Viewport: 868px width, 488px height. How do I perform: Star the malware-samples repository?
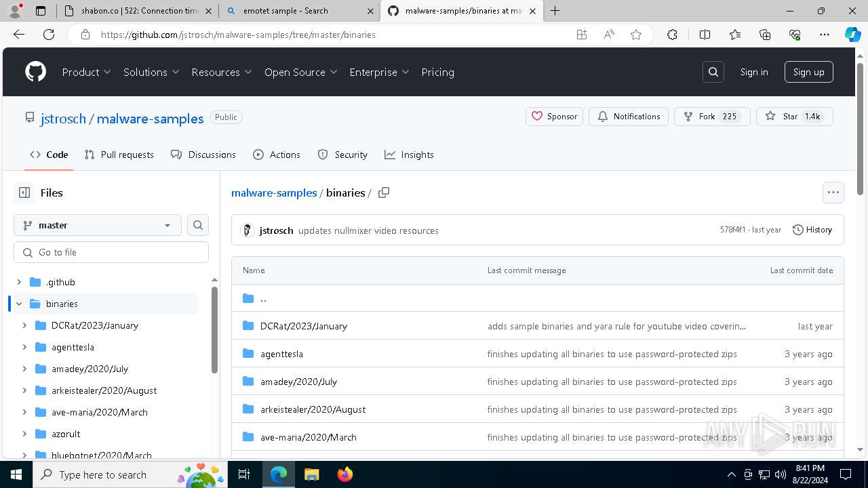(x=794, y=117)
